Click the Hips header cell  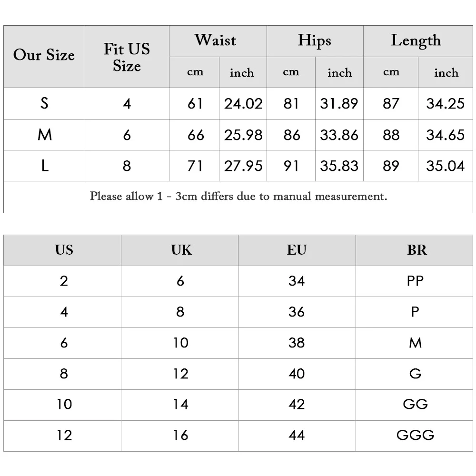point(315,41)
